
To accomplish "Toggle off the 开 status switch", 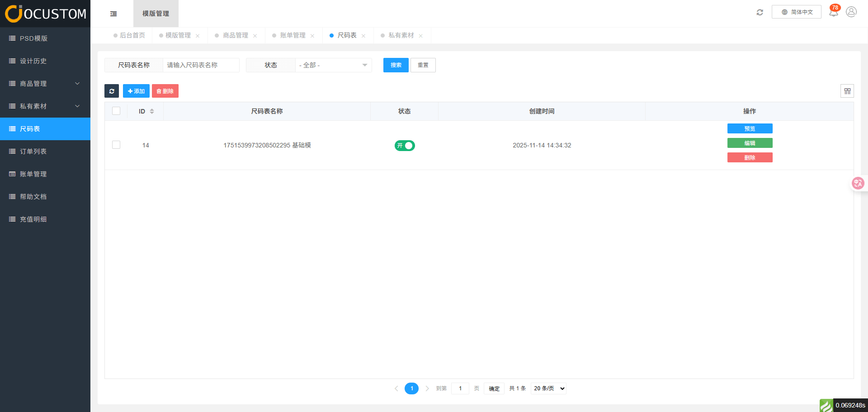I will [405, 146].
